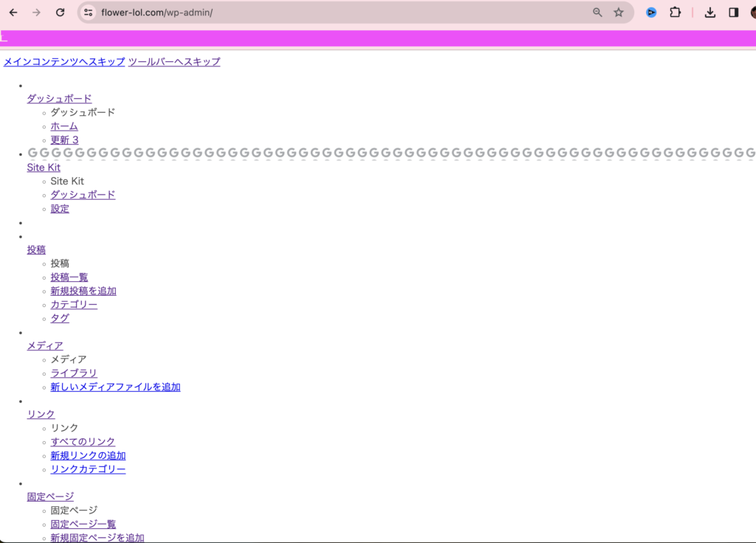Open the メディア ライブラリ link
Screen dimensions: 756x543
[74, 373]
